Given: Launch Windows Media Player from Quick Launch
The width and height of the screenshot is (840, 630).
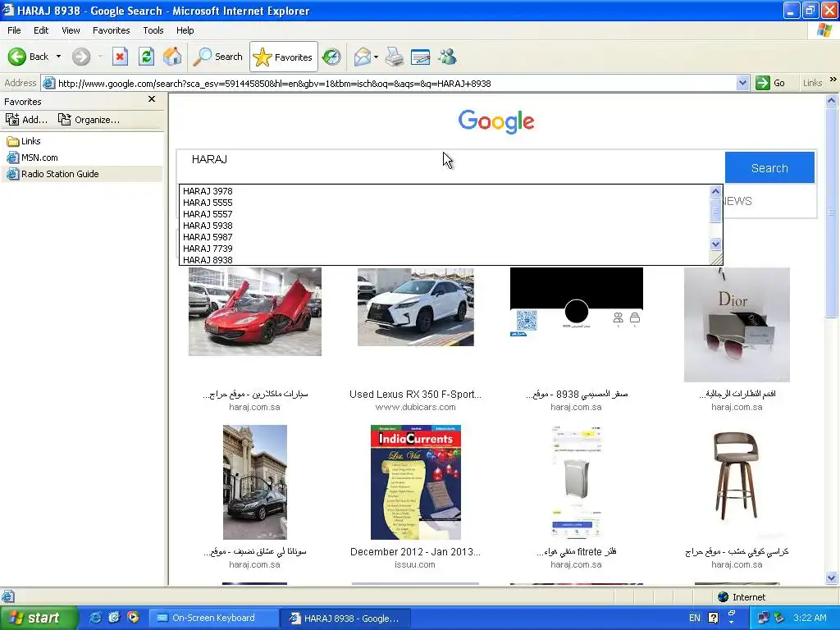Looking at the screenshot, I should pyautogui.click(x=133, y=618).
